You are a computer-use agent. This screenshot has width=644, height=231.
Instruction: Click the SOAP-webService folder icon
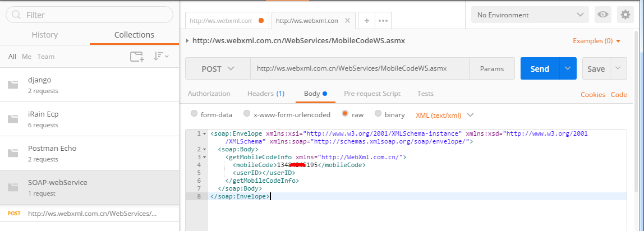coord(13,187)
